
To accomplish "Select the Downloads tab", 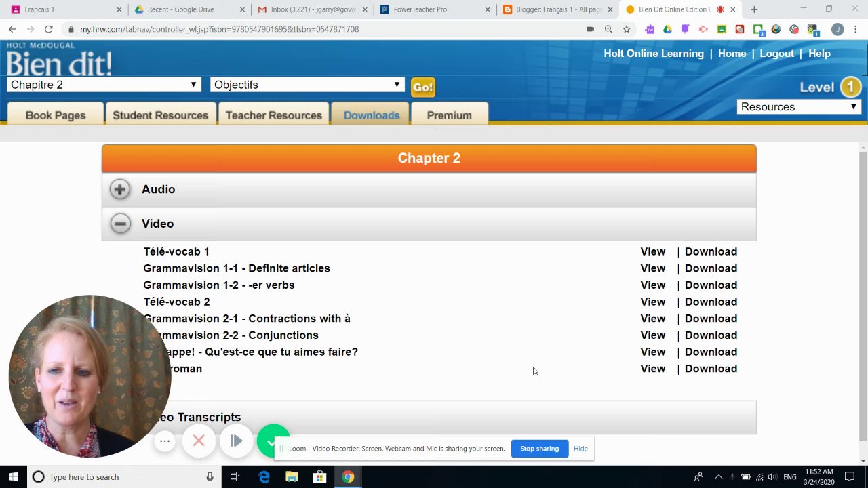I will [x=372, y=115].
